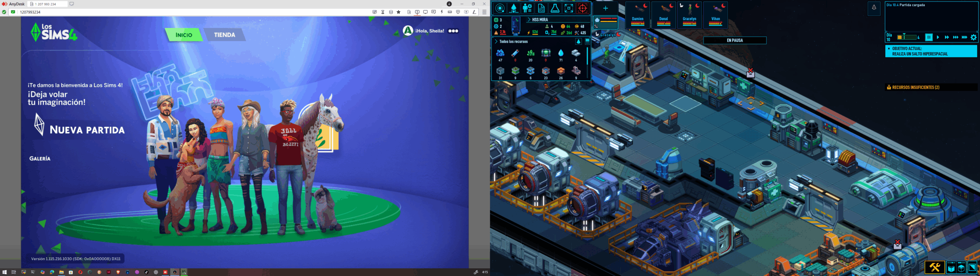The image size is (980, 276).
Task: Select Vihan crew card
Action: [715, 15]
